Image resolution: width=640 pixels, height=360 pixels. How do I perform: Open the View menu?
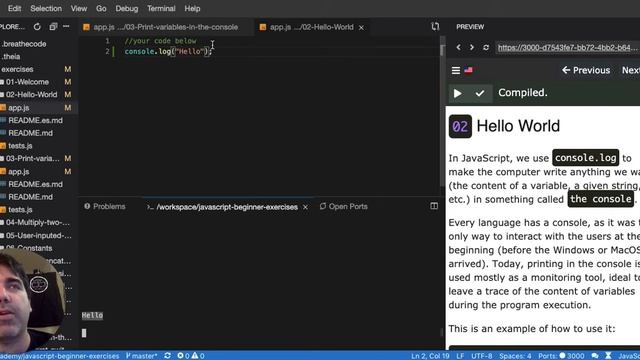(x=79, y=8)
